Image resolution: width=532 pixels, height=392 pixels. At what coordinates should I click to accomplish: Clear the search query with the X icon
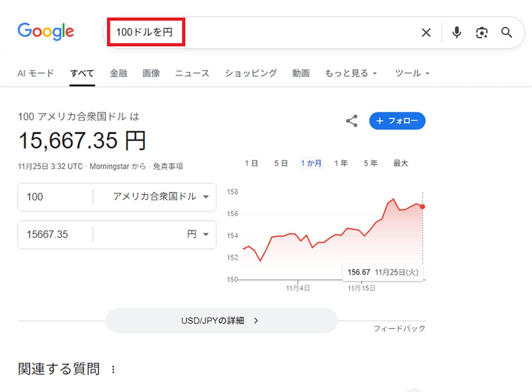click(426, 32)
